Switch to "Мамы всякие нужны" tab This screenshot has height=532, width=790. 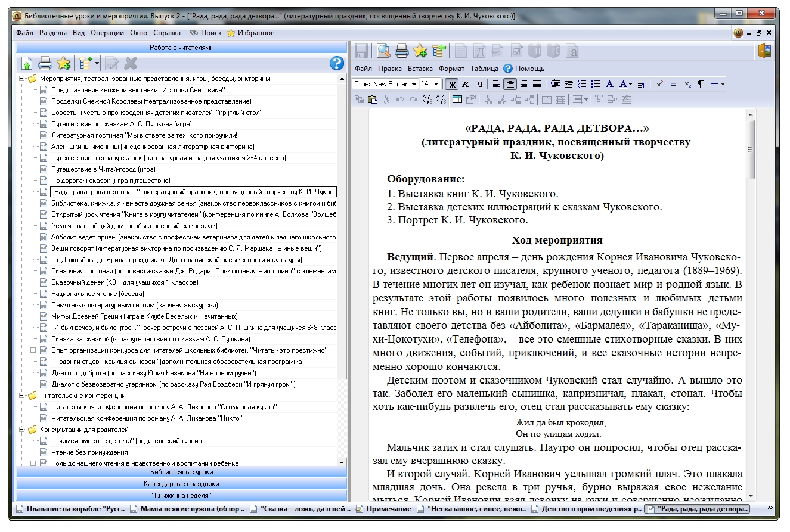[187, 509]
